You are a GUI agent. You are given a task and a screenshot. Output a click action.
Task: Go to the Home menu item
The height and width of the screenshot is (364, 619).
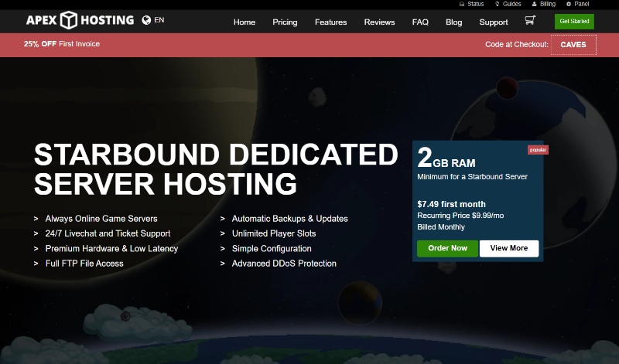(x=245, y=22)
